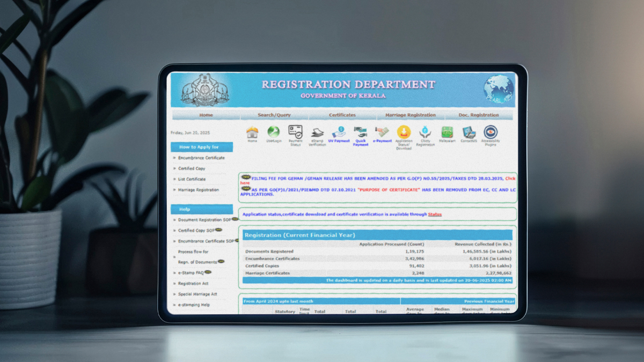Image resolution: width=644 pixels, height=362 pixels.
Task: Click the 'How to Apply for' header
Action: [202, 147]
